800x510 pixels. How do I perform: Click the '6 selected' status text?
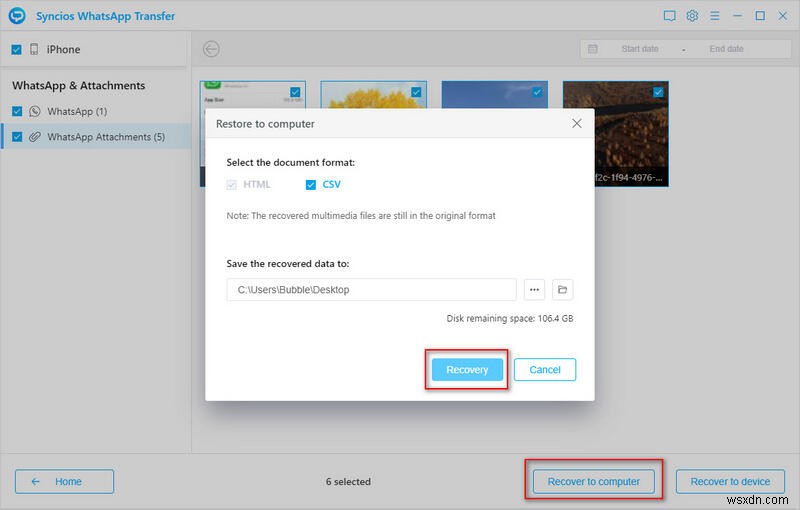348,481
